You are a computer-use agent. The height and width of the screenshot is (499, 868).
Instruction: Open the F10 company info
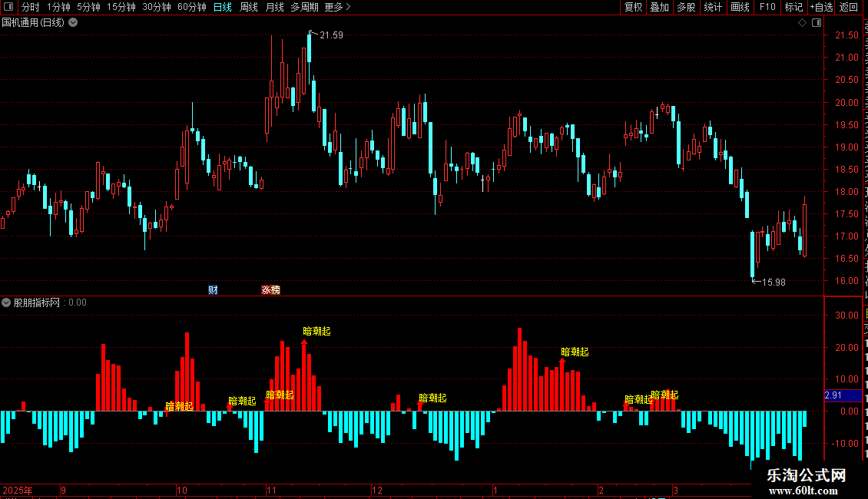pos(767,7)
